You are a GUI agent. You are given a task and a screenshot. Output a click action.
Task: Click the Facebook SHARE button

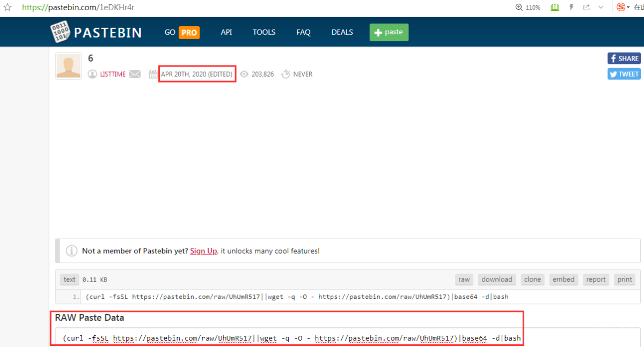point(624,58)
